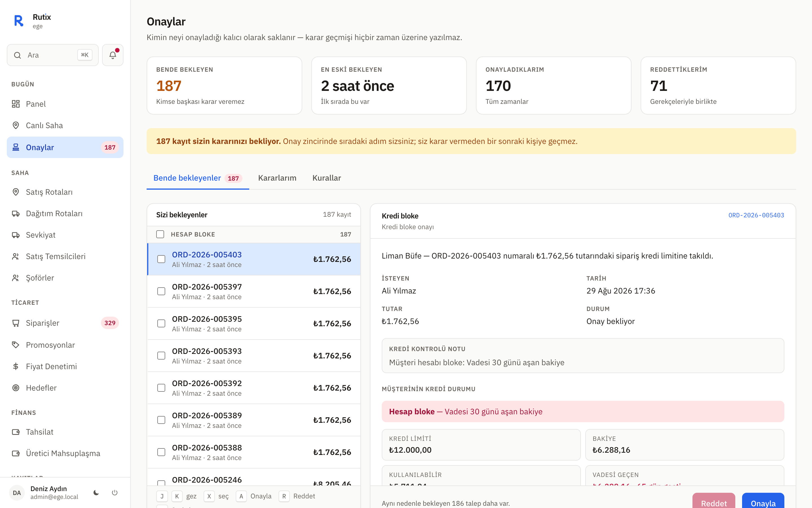Click the power logout icon
Image resolution: width=812 pixels, height=508 pixels.
(x=115, y=492)
